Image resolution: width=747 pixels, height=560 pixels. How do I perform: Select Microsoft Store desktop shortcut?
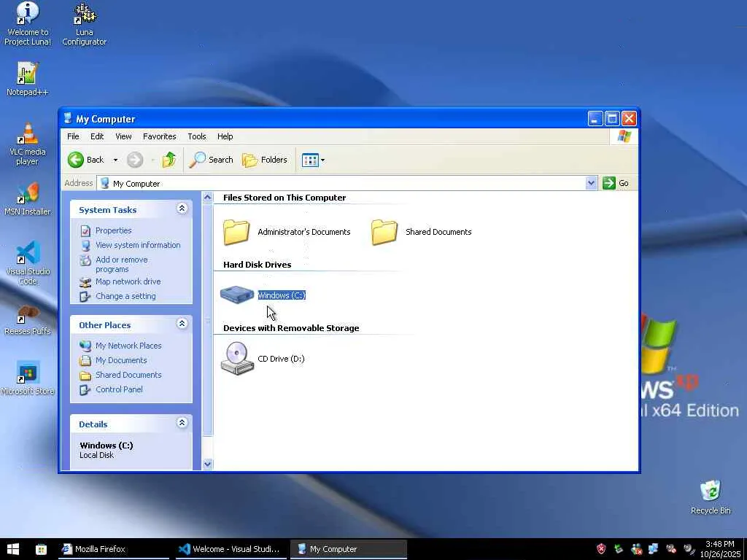28,378
